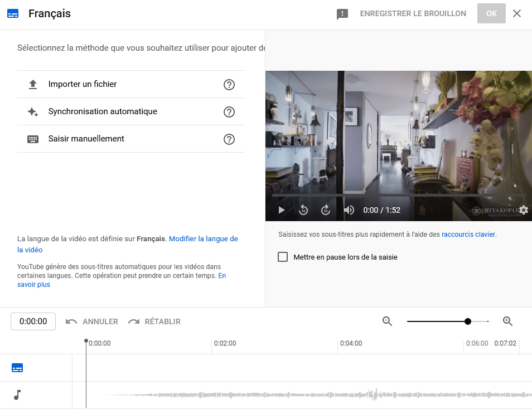
Task: Open the video player settings gear
Action: coord(523,210)
